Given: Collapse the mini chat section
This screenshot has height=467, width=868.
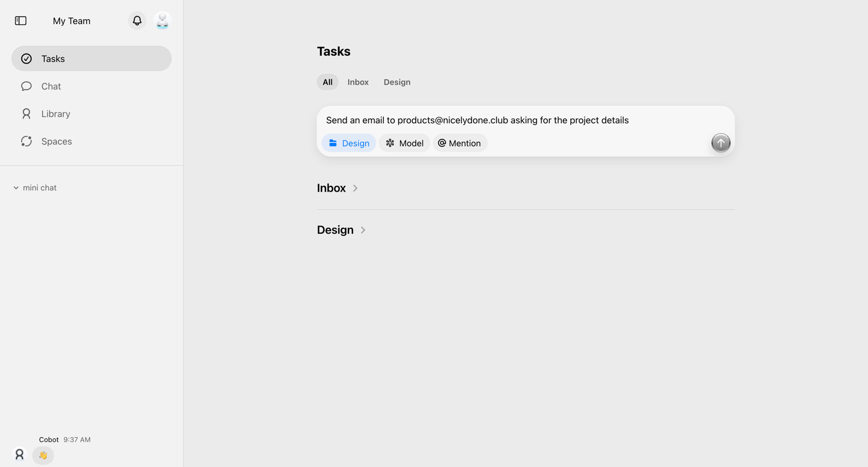Looking at the screenshot, I should tap(16, 188).
